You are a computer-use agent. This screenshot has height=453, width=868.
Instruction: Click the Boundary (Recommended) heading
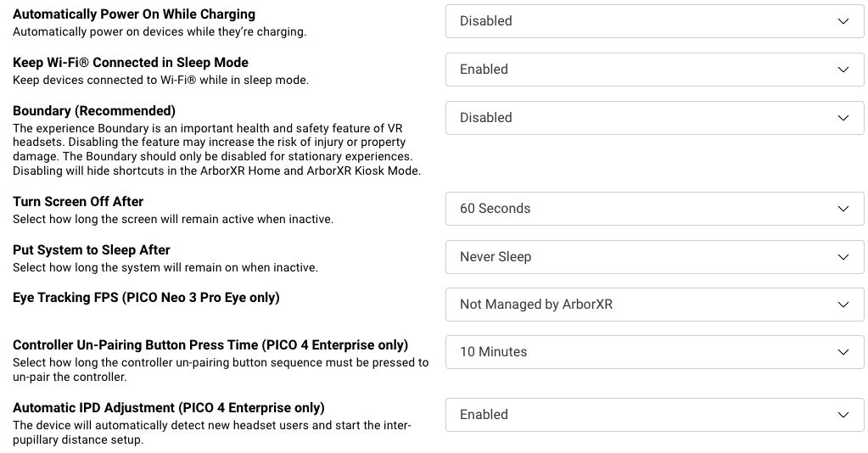point(94,111)
